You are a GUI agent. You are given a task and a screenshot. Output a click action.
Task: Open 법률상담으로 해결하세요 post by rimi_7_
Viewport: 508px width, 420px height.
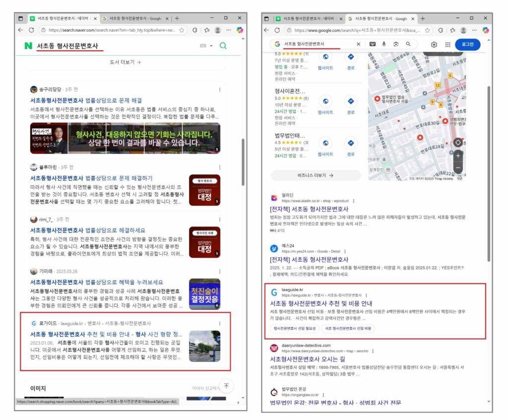(x=88, y=230)
